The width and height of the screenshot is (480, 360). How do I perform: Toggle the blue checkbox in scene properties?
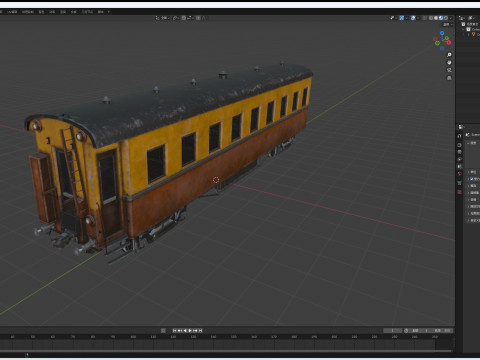[472, 179]
